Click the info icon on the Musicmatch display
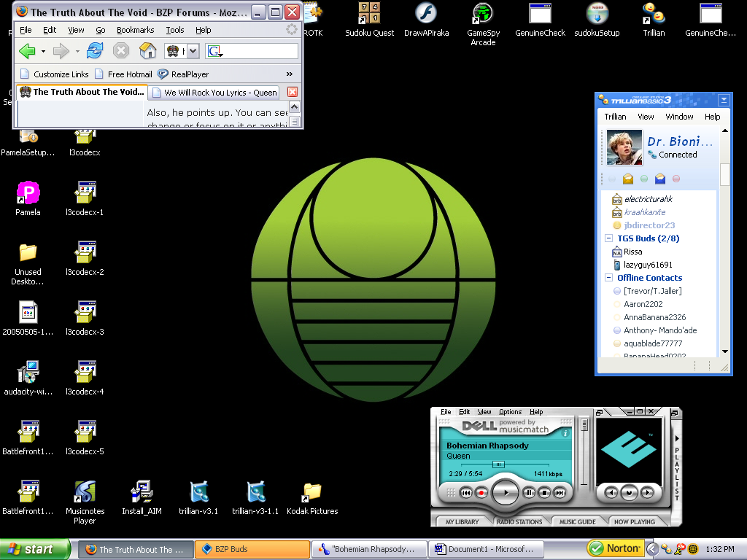The width and height of the screenshot is (747, 560). tap(565, 433)
